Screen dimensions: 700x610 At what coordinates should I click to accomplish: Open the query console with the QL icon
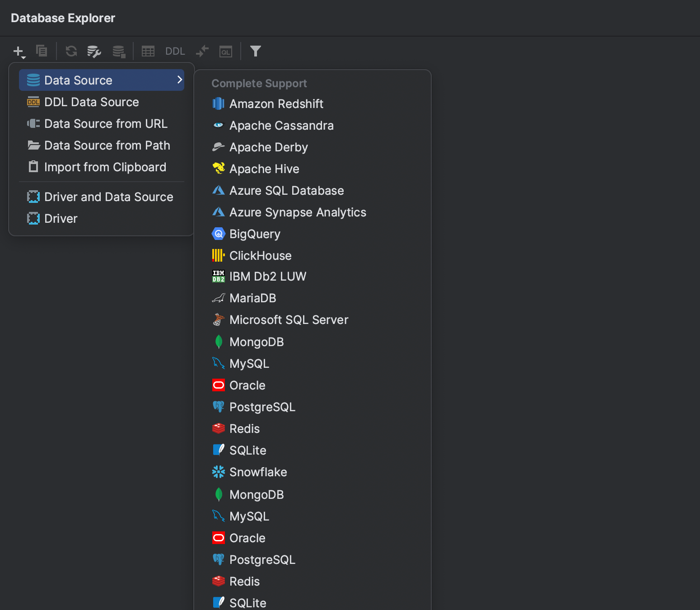[x=226, y=51]
